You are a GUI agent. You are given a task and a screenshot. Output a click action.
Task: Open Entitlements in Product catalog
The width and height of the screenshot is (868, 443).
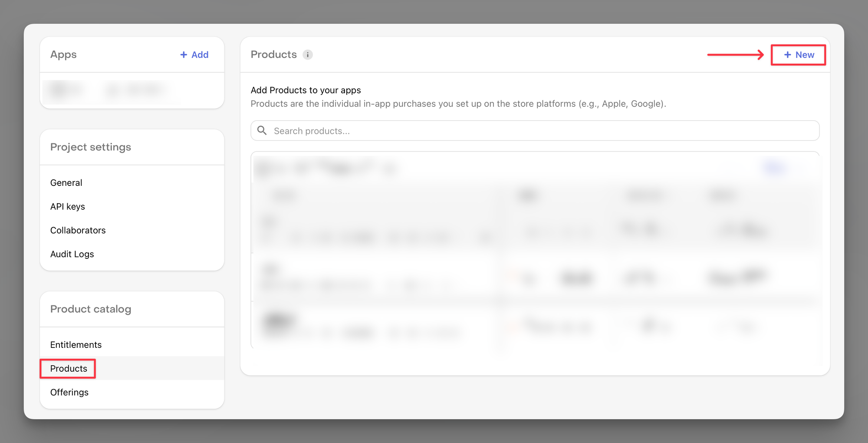coord(76,345)
